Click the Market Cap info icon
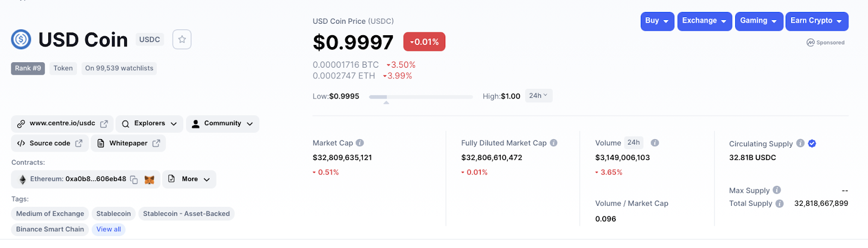The width and height of the screenshot is (868, 248). pyautogui.click(x=360, y=143)
